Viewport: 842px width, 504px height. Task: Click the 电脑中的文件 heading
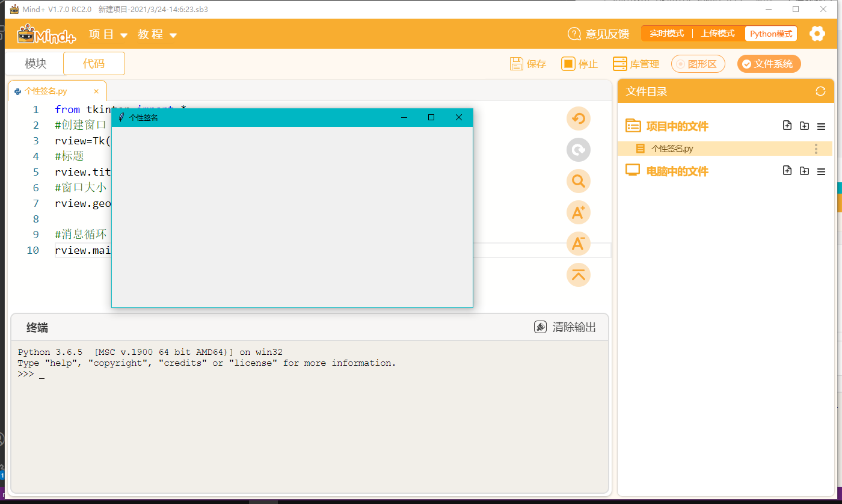pyautogui.click(x=677, y=171)
